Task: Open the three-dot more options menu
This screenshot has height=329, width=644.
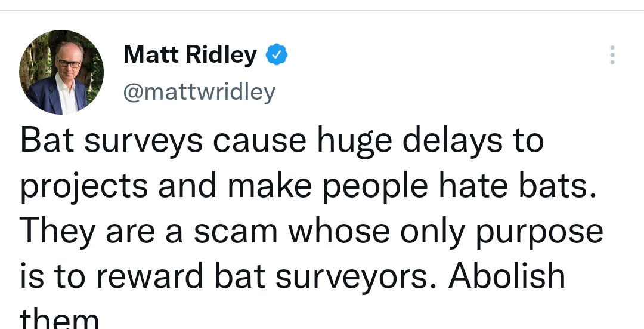Action: 612,55
